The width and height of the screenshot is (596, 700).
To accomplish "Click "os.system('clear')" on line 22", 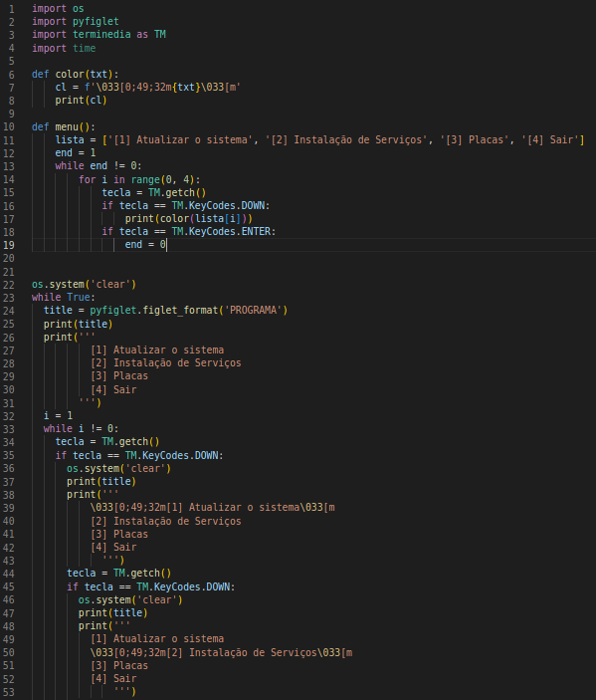I will click(x=84, y=285).
